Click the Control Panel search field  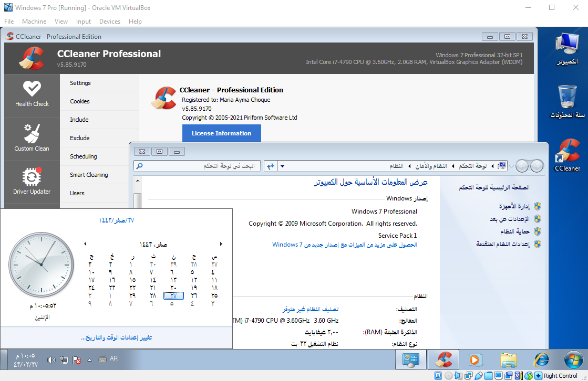tap(197, 166)
